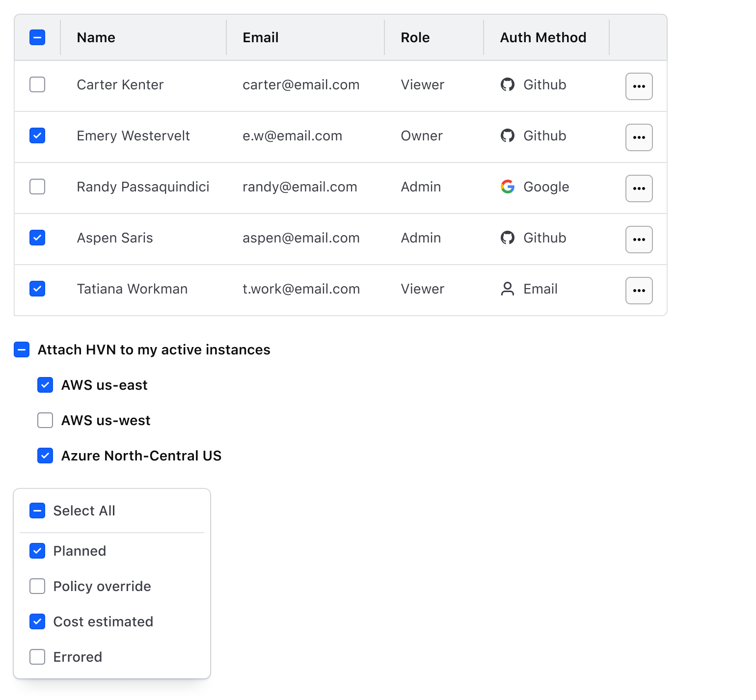Screen dimensions: 756x700
Task: Uncheck the Planned filter checkbox
Action: click(x=37, y=551)
